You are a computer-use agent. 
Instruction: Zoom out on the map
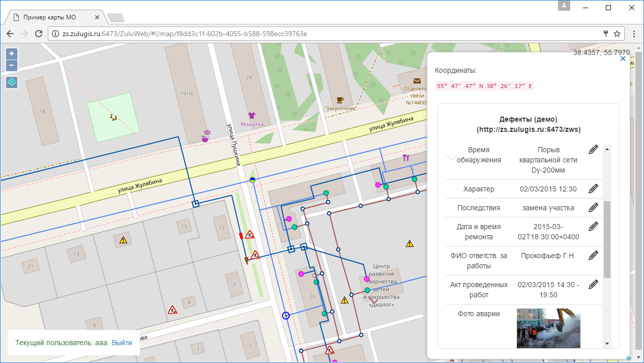point(12,66)
